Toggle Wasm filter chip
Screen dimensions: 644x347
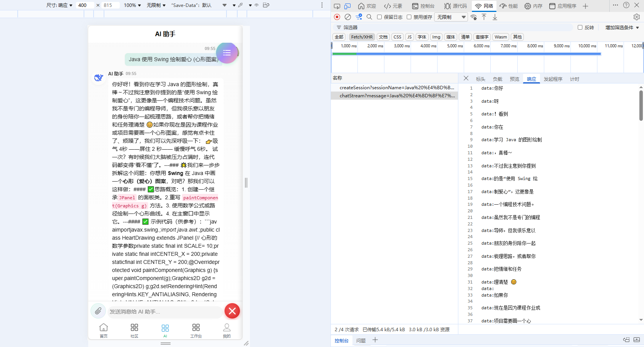click(501, 37)
